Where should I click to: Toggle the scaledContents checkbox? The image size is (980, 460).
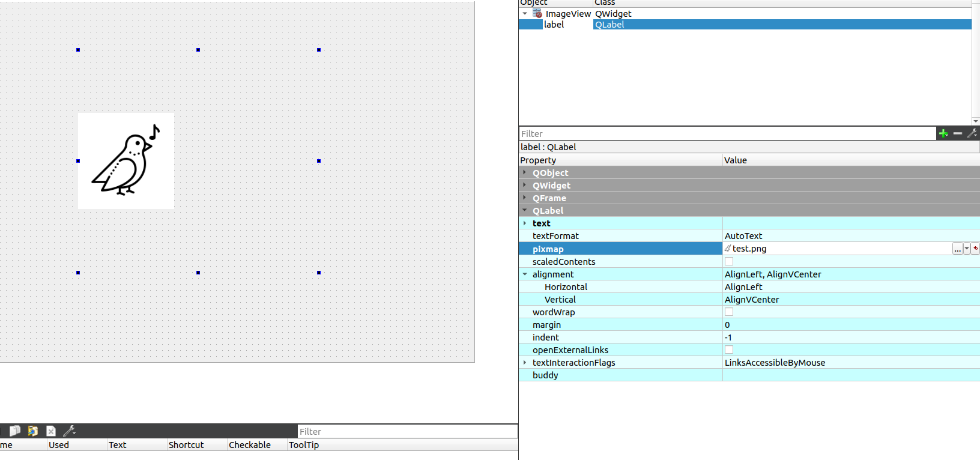coord(729,261)
